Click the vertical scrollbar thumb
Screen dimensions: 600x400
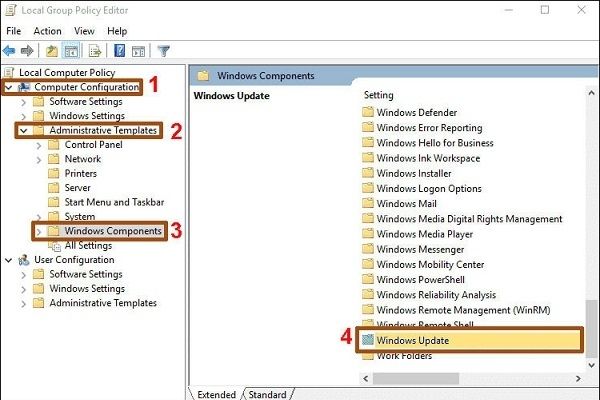591,329
